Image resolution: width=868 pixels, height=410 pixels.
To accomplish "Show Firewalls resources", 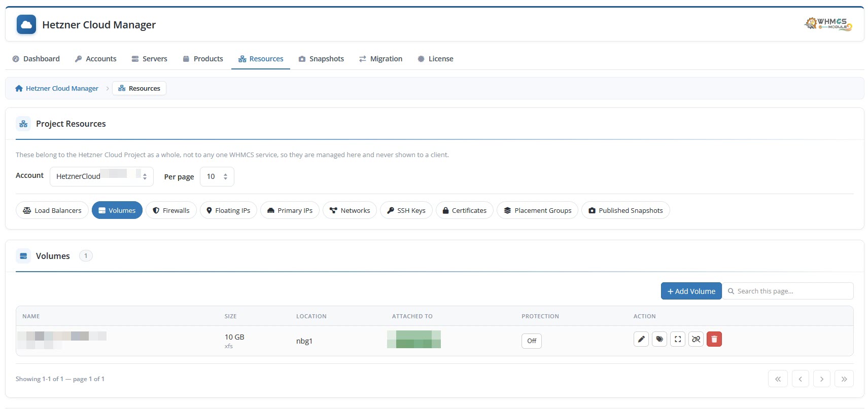I will coord(171,210).
